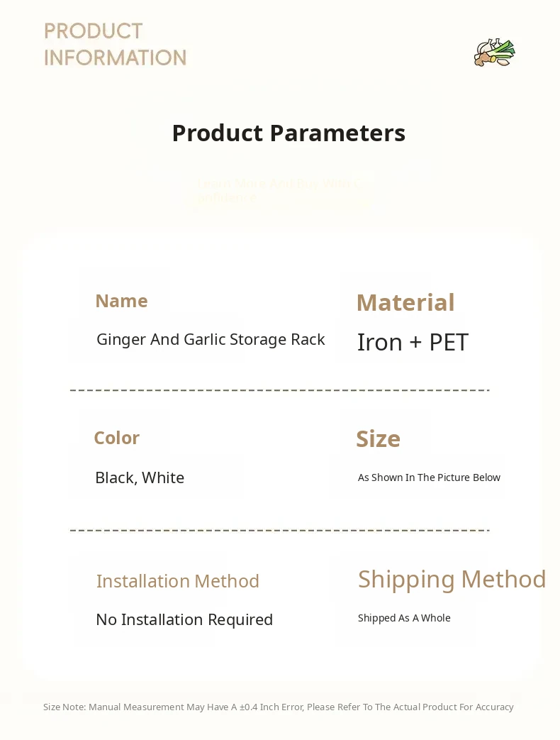Click the word INFORMATION in the header
The height and width of the screenshot is (740, 560).
[x=116, y=57]
